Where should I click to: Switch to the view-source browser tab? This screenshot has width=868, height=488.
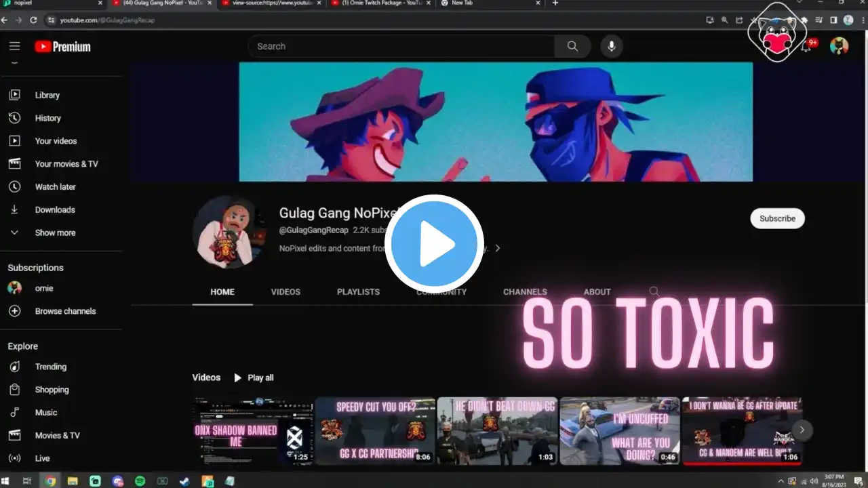270,3
